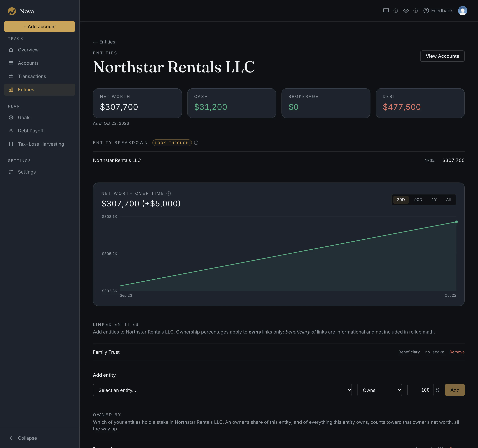Click the "As of Oct 22, 2026" text

point(111,123)
